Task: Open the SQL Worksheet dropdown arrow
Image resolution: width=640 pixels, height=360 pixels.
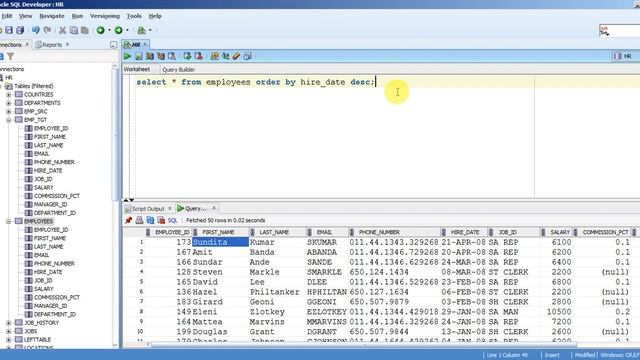Action: pos(150,30)
